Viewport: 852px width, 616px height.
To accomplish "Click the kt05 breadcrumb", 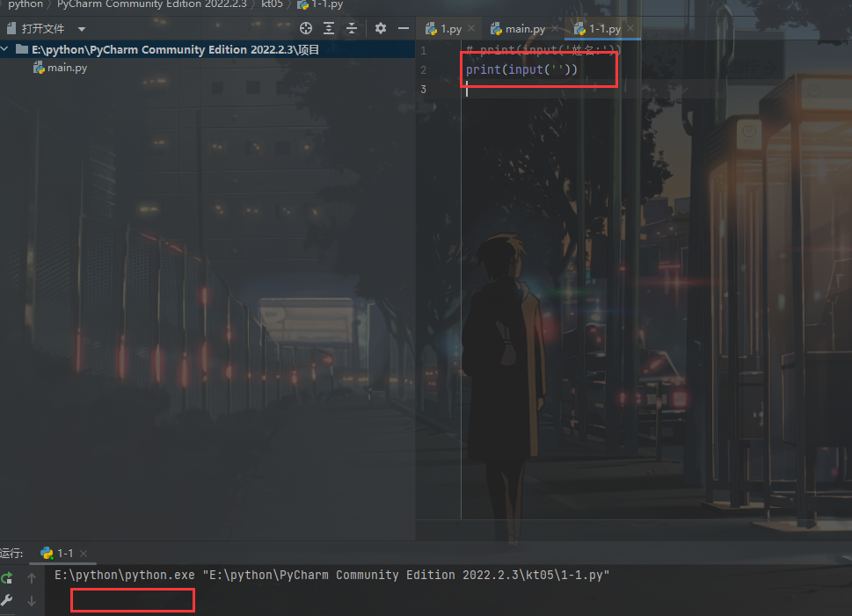I will [272, 4].
